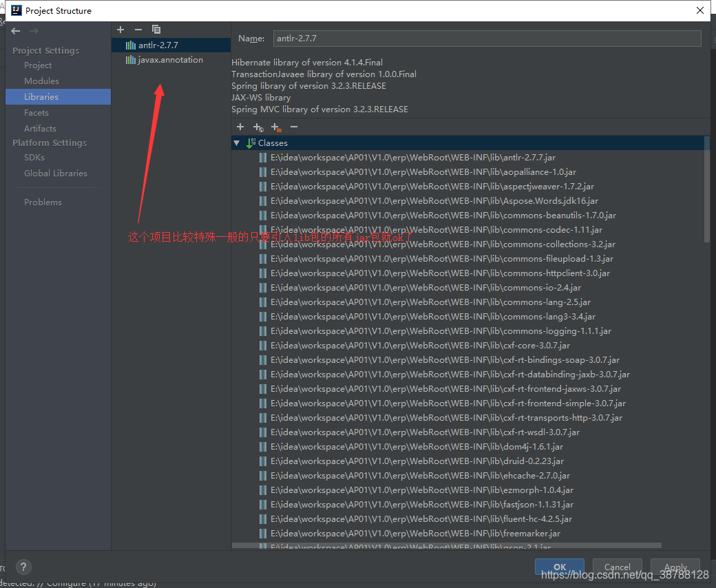716x588 pixels.
Task: Select the antlr-2.7.7.jar path row
Action: click(x=467, y=158)
